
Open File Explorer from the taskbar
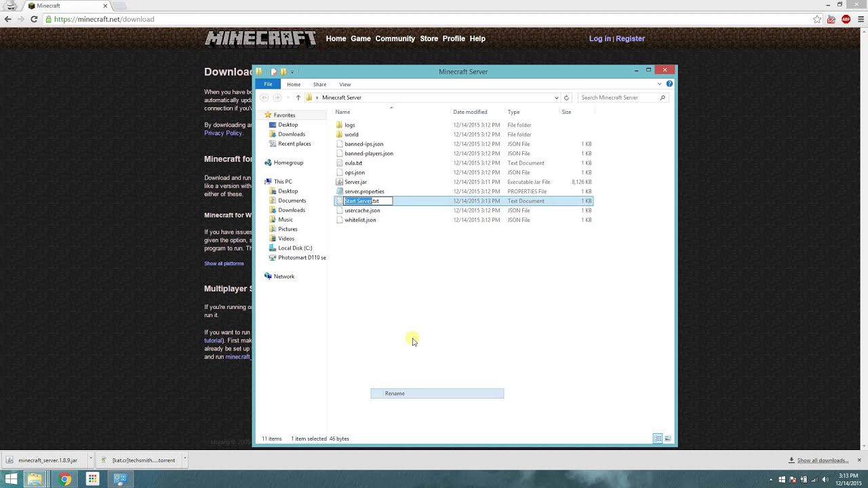[35, 479]
